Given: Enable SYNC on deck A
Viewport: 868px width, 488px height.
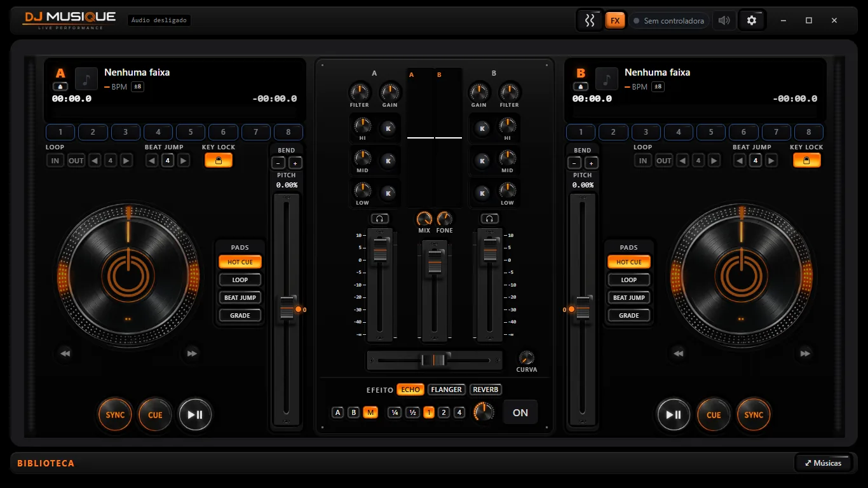Looking at the screenshot, I should [x=115, y=415].
